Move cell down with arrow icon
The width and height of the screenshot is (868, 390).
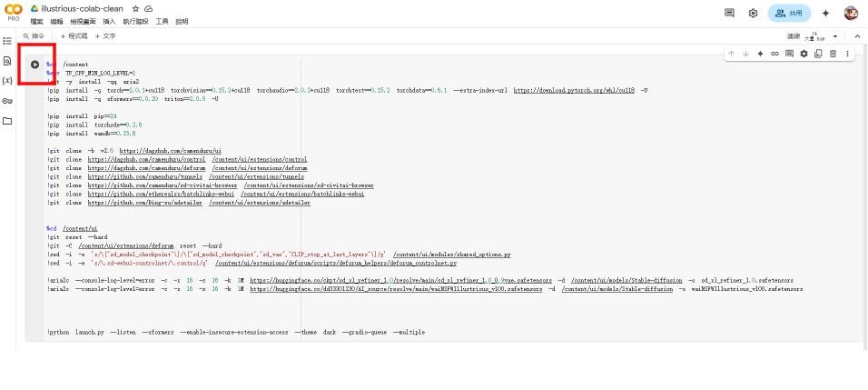coord(746,54)
